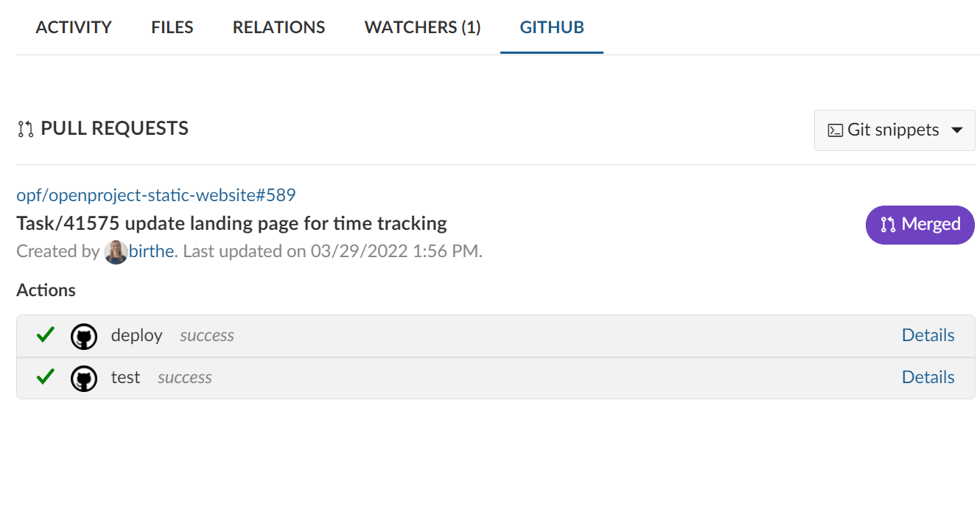The height and width of the screenshot is (515, 980).
Task: Select the pull request title text
Action: tap(231, 223)
